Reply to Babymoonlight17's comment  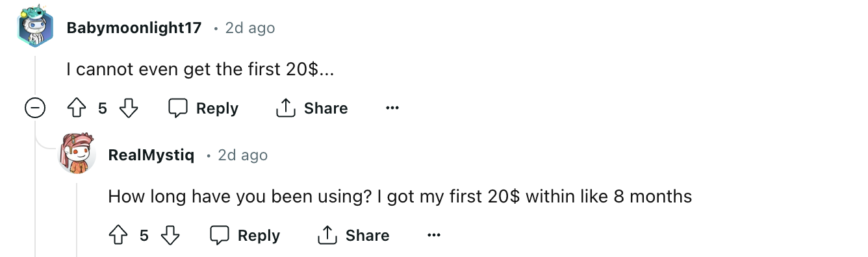[203, 108]
